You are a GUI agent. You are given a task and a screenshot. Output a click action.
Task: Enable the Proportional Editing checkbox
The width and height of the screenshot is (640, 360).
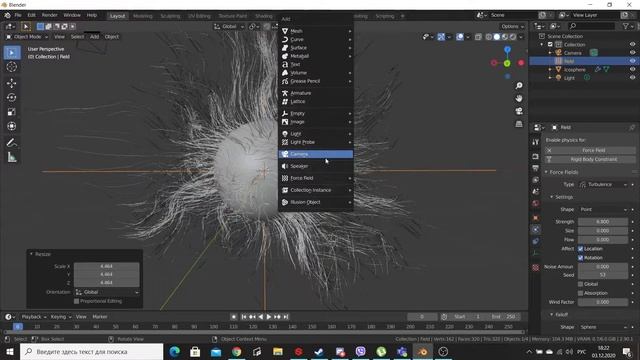[76, 301]
